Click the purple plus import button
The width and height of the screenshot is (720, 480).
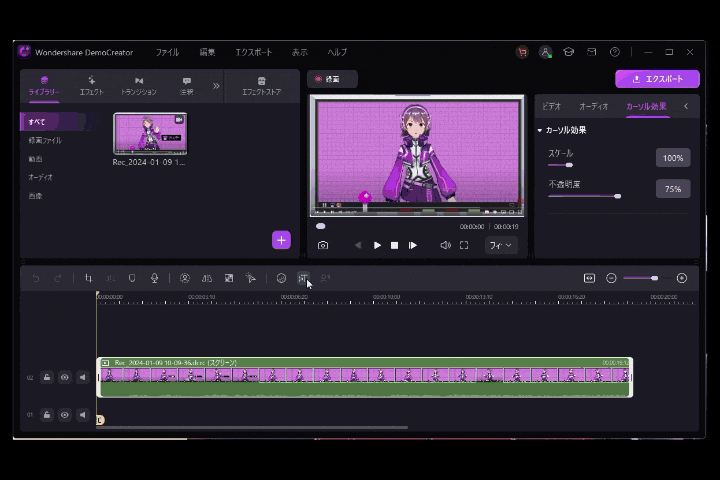pyautogui.click(x=281, y=240)
